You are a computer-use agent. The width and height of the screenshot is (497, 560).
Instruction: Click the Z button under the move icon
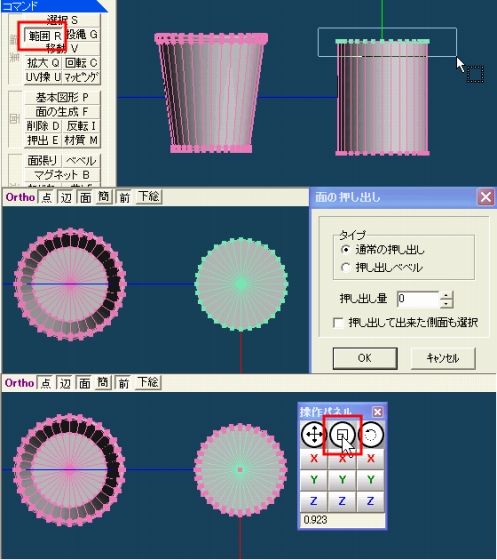click(x=314, y=501)
